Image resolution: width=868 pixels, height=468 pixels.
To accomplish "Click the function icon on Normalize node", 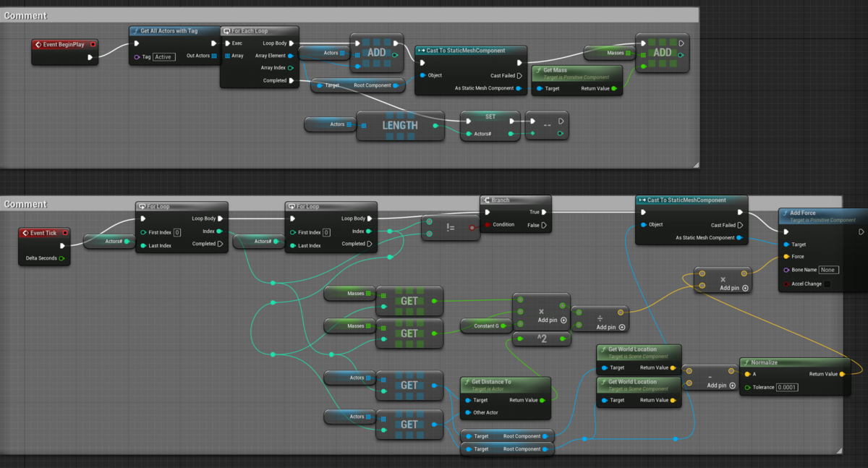I will tap(746, 362).
